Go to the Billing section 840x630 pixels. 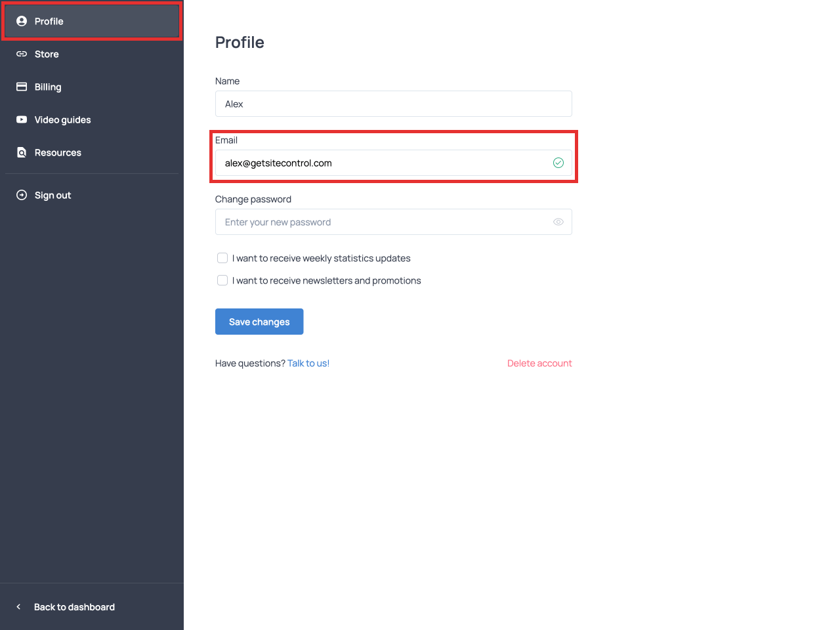[48, 87]
